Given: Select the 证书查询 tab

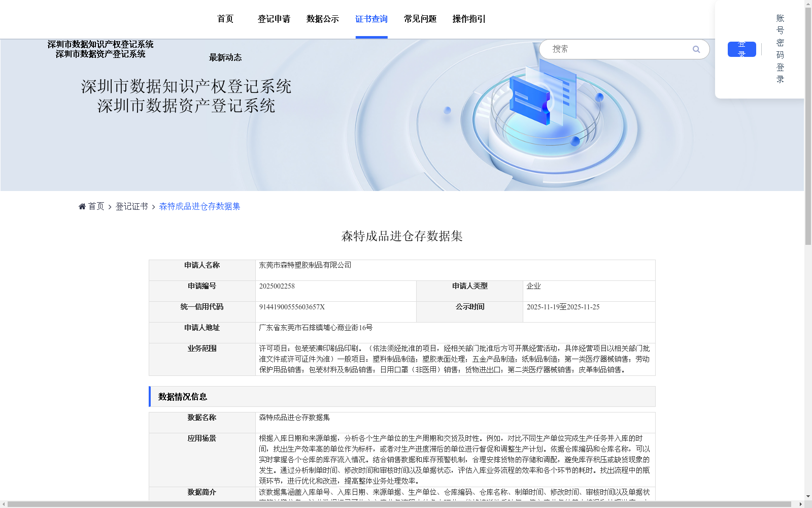Looking at the screenshot, I should point(371,19).
